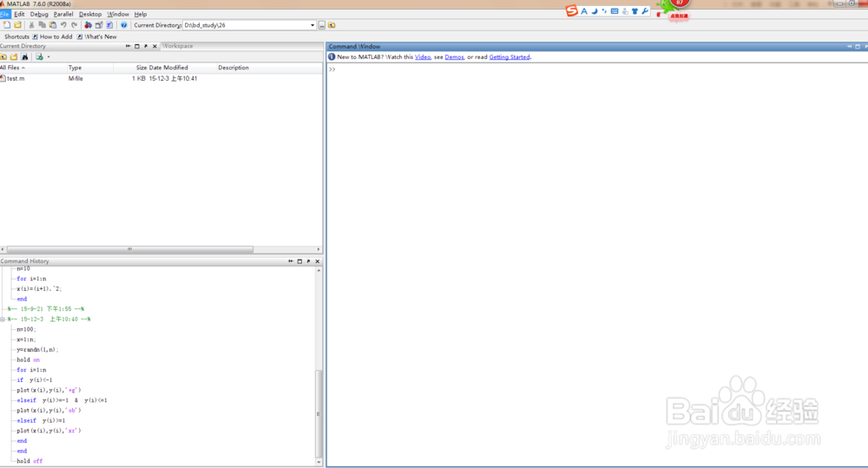Click Sogou wrench settings icon
The image size is (868, 468).
645,11
